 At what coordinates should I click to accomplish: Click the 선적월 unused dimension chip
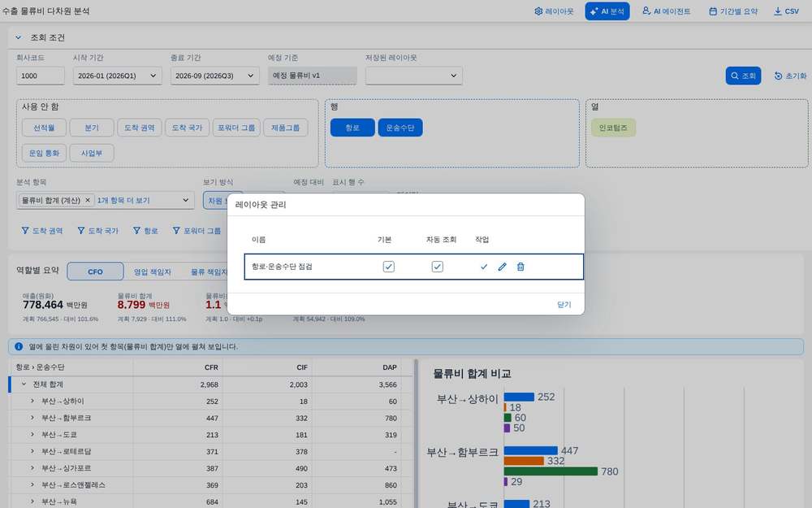[x=44, y=128]
